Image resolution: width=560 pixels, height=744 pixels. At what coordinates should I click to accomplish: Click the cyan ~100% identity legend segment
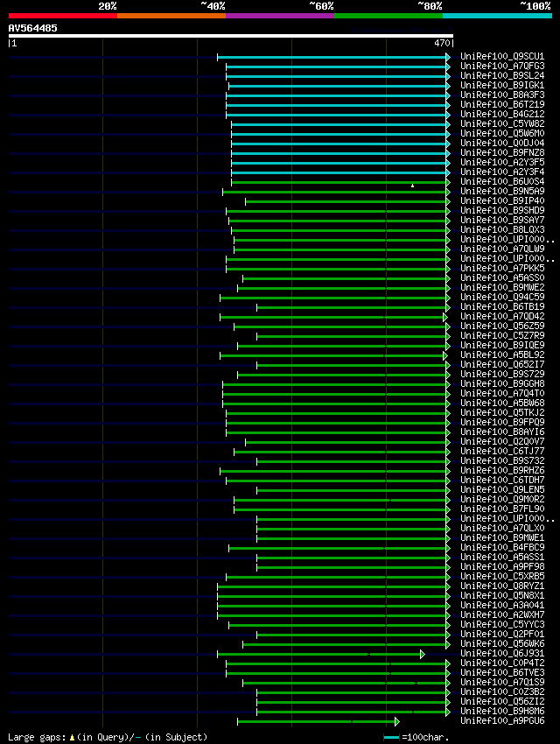pos(497,16)
